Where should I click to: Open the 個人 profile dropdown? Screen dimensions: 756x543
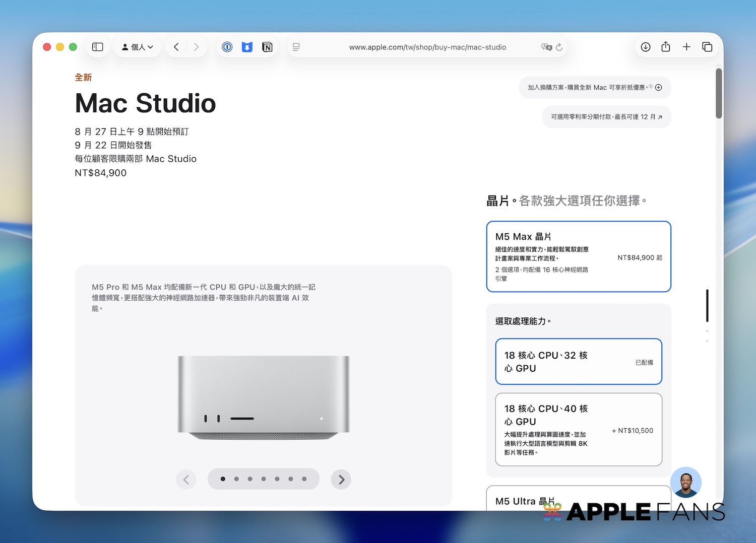137,47
